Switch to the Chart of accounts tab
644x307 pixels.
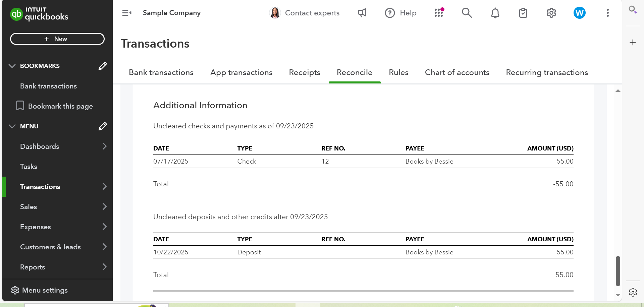[x=457, y=72]
